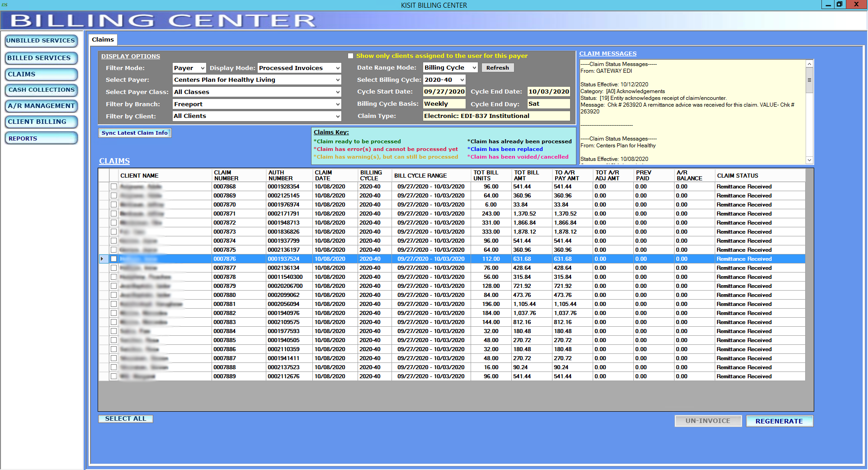Click the Tot Bill Amt column header
This screenshot has width=868, height=470.
pos(532,175)
